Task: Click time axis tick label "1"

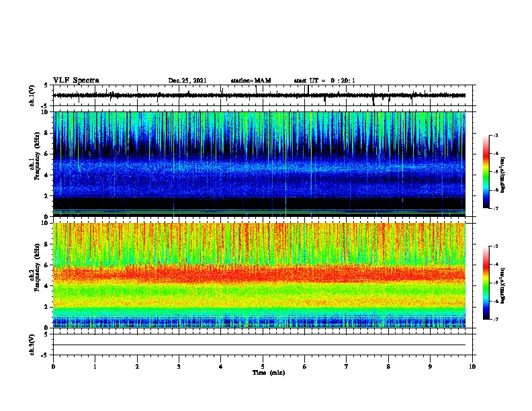Action: click(x=95, y=366)
